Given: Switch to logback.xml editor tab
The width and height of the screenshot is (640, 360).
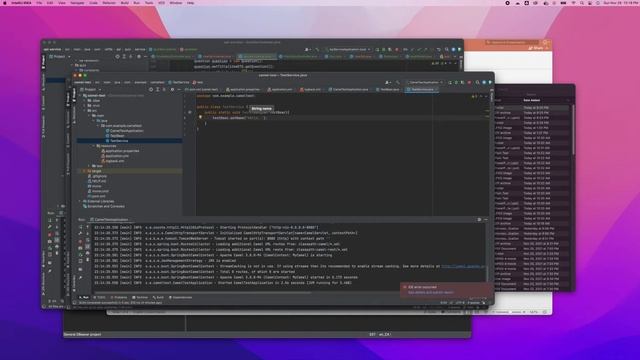Looking at the screenshot, I should [x=311, y=89].
